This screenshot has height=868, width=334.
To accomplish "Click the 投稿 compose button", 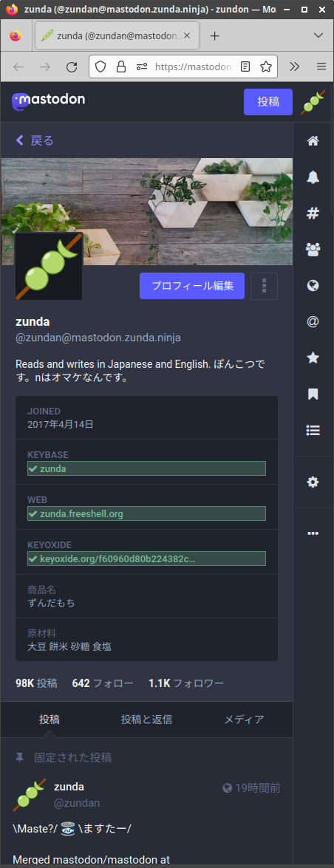I will pyautogui.click(x=268, y=102).
